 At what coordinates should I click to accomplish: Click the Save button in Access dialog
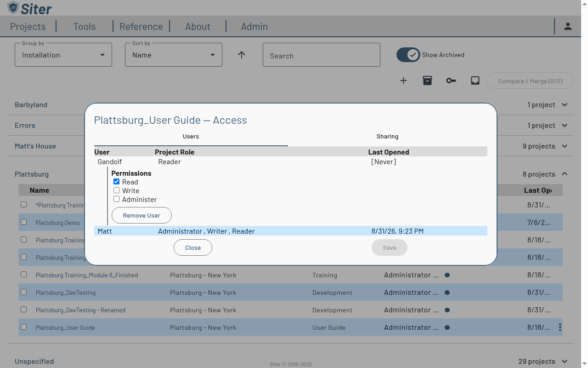tap(390, 247)
